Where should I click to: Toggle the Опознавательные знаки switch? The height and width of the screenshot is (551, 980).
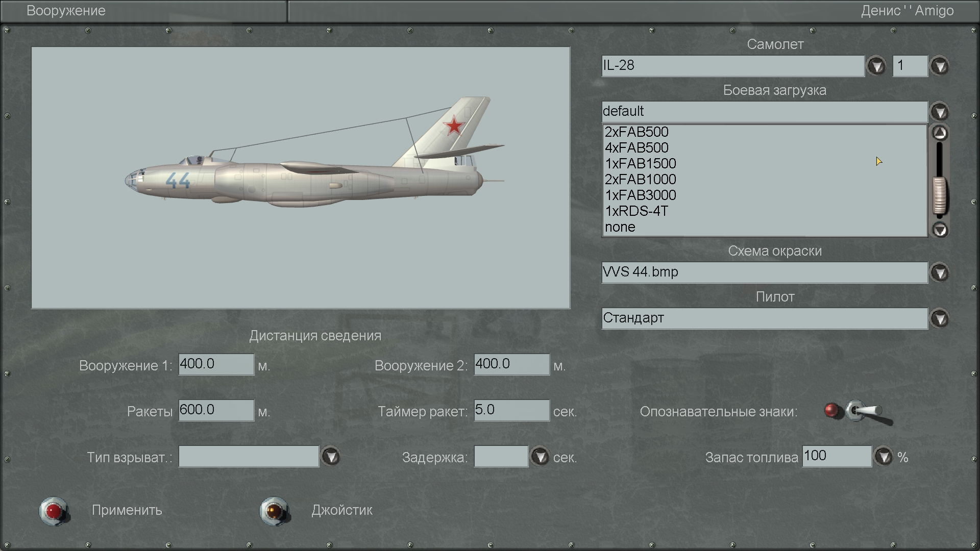[x=863, y=411]
